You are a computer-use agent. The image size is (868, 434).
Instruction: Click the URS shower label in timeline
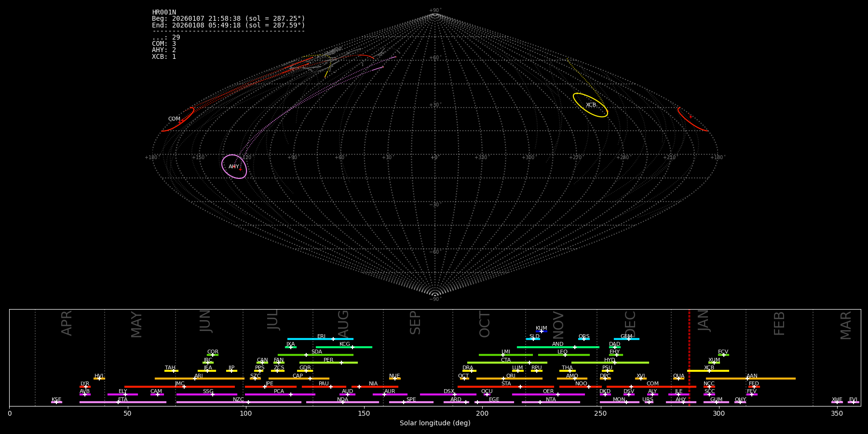click(648, 400)
